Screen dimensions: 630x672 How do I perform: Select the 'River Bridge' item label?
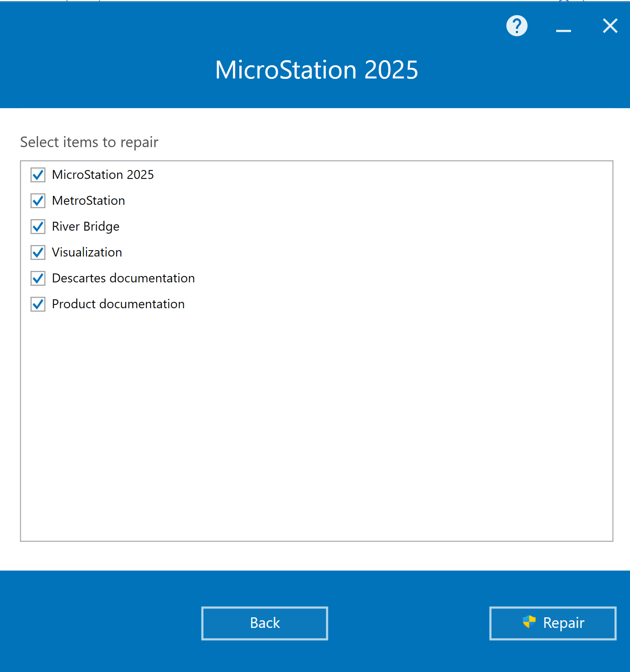(x=86, y=226)
